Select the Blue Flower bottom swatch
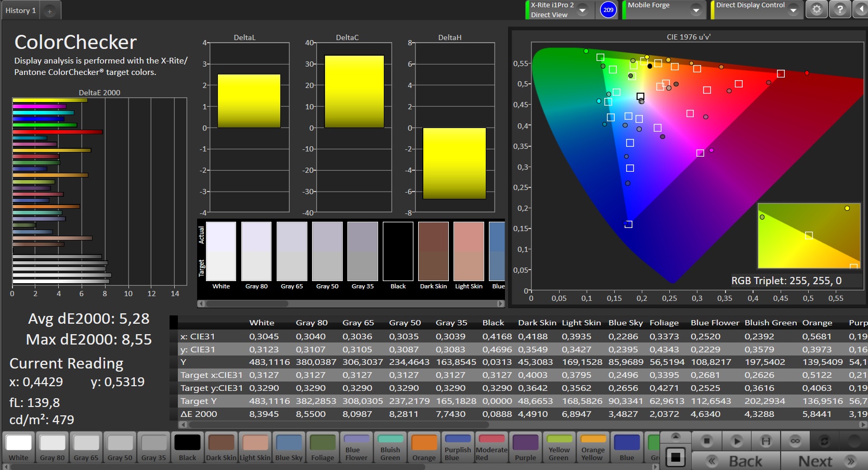 [x=356, y=447]
